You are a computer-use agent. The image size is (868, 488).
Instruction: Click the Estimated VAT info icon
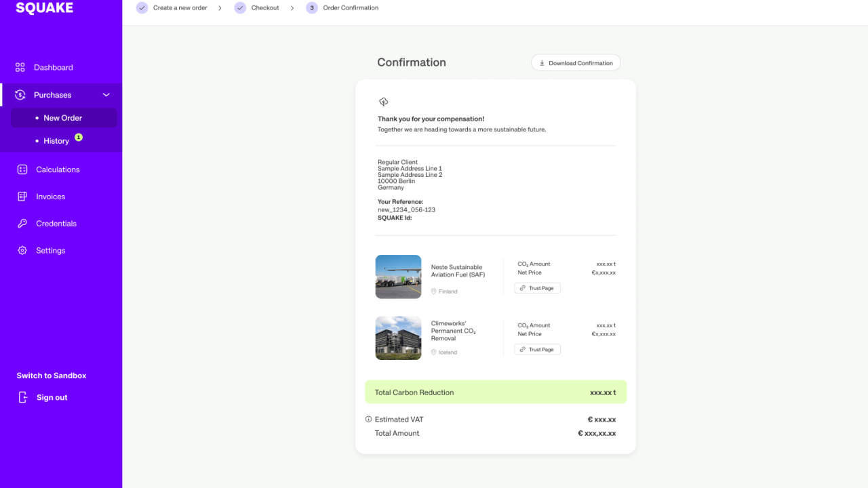tap(369, 420)
